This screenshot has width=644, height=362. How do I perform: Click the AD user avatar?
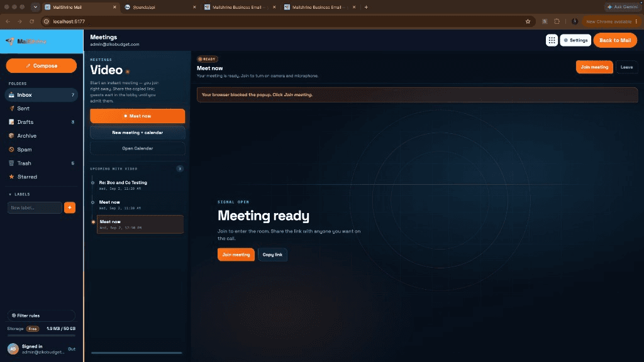click(13, 349)
